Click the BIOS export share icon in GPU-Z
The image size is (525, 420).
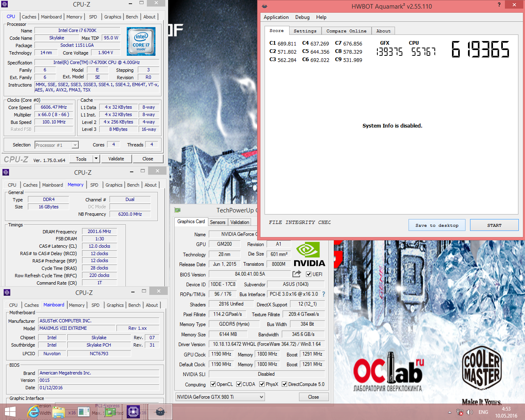(297, 274)
